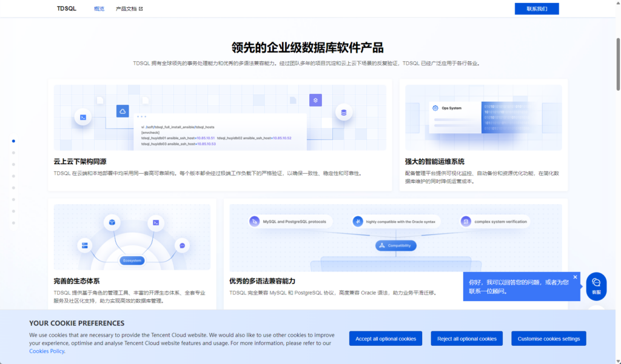This screenshot has height=364, width=621.
Task: Click the 云上云下架构同源 card heading
Action: pyautogui.click(x=80, y=162)
